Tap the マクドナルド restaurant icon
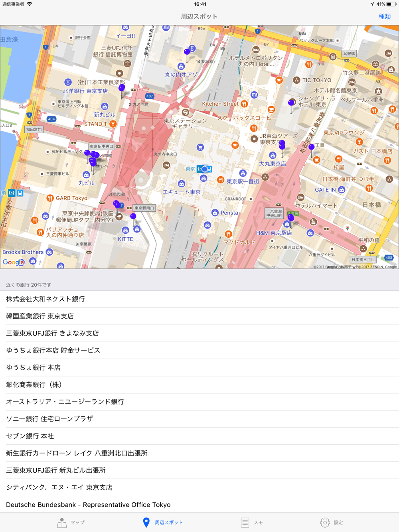This screenshot has height=532, width=399. 228,234
